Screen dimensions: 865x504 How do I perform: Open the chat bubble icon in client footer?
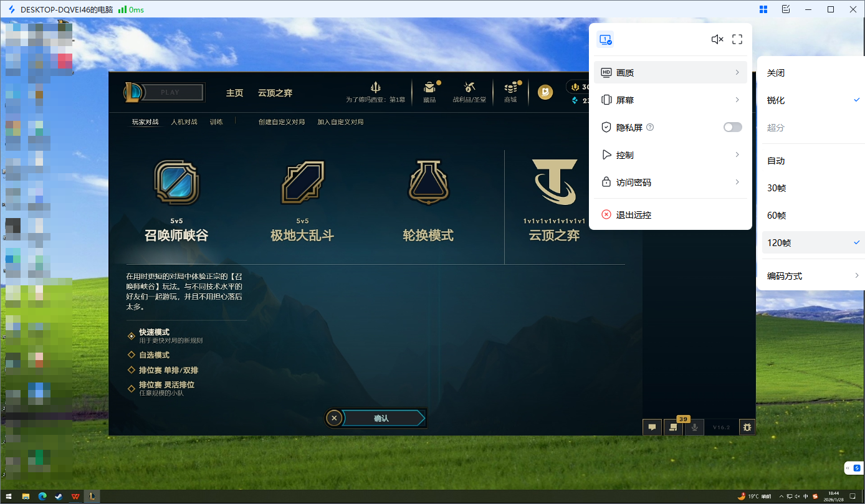(652, 427)
